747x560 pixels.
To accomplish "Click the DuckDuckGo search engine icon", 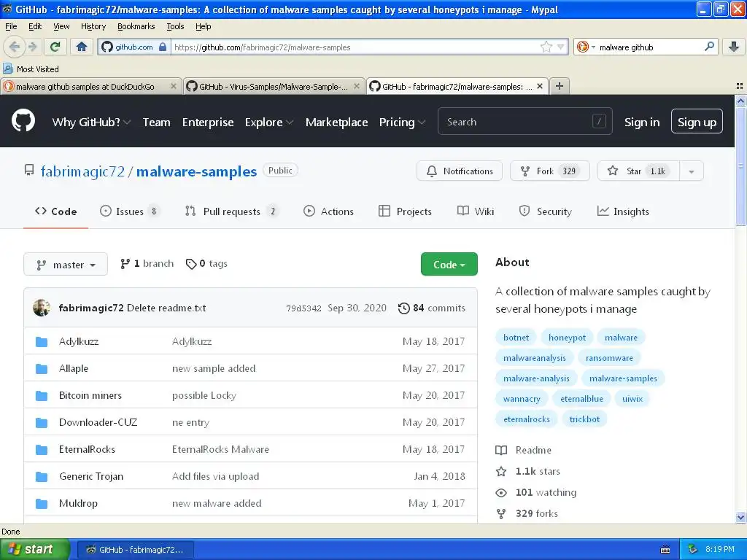I will pos(582,47).
